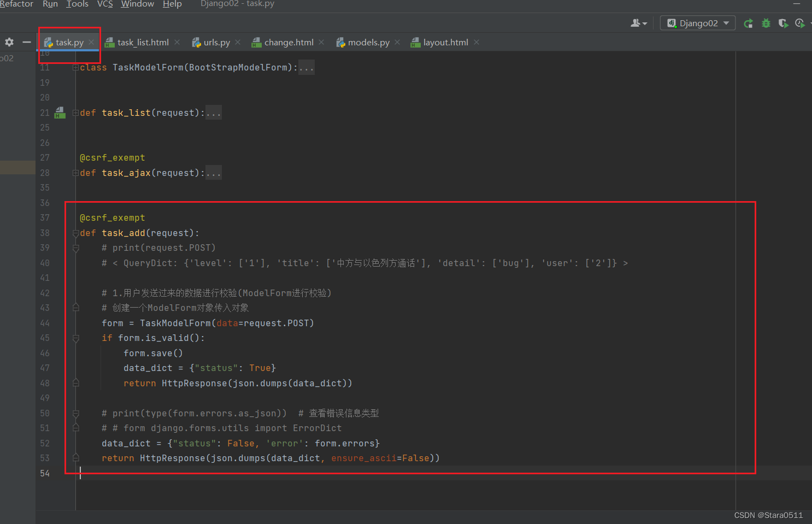
Task: Switch to the change.html tab
Action: click(289, 42)
